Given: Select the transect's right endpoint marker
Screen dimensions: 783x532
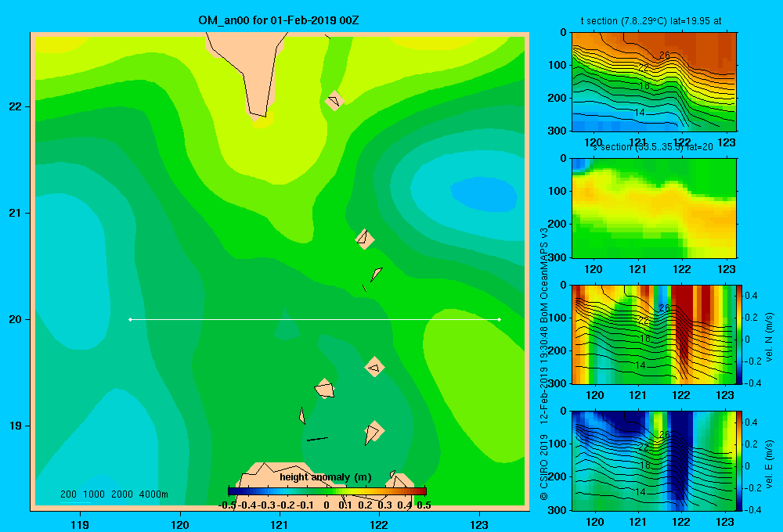Looking at the screenshot, I should [x=500, y=319].
